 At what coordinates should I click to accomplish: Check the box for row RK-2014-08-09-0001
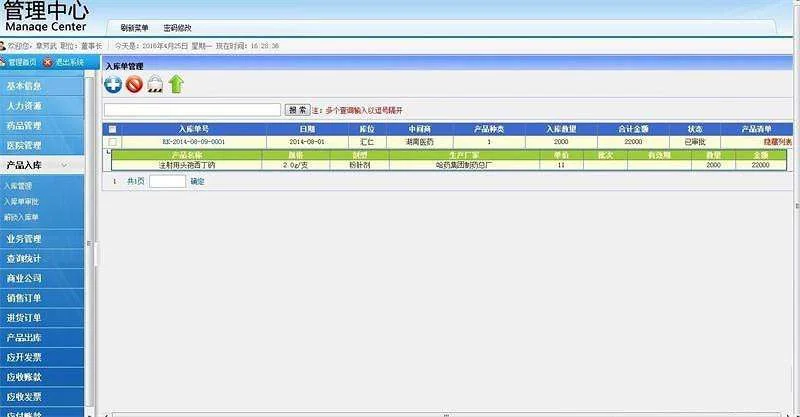click(112, 142)
